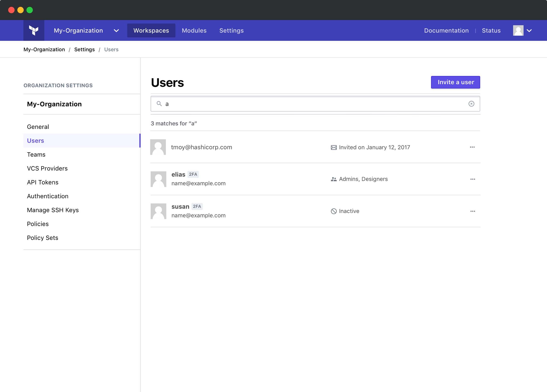
Task: Open the ellipsis menu for susan
Action: 472,211
